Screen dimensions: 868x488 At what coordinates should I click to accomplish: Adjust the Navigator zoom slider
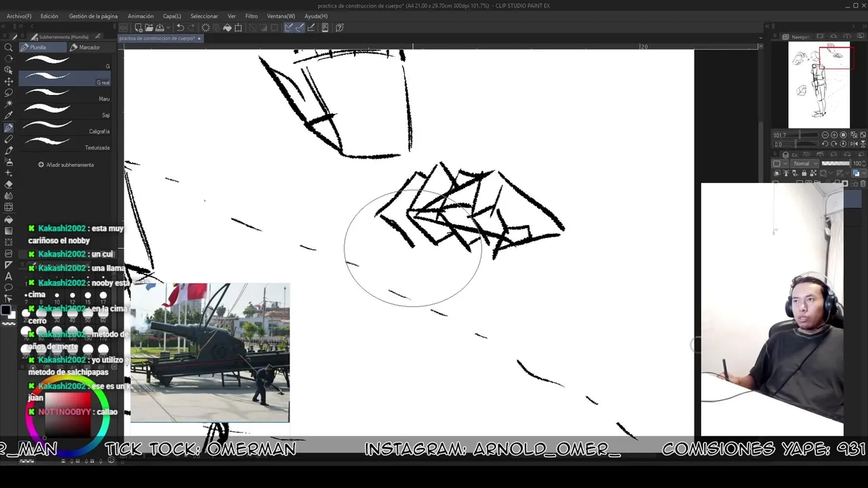[x=795, y=135]
